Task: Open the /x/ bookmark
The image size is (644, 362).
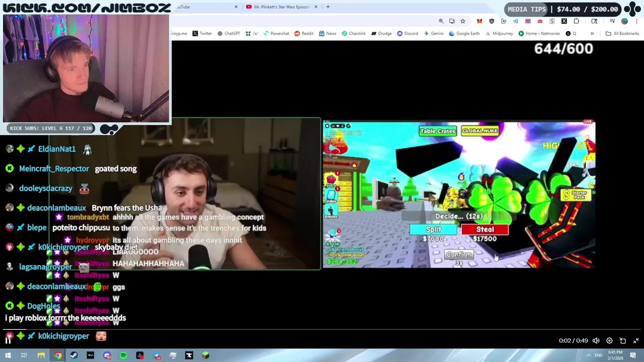Action: click(x=252, y=34)
